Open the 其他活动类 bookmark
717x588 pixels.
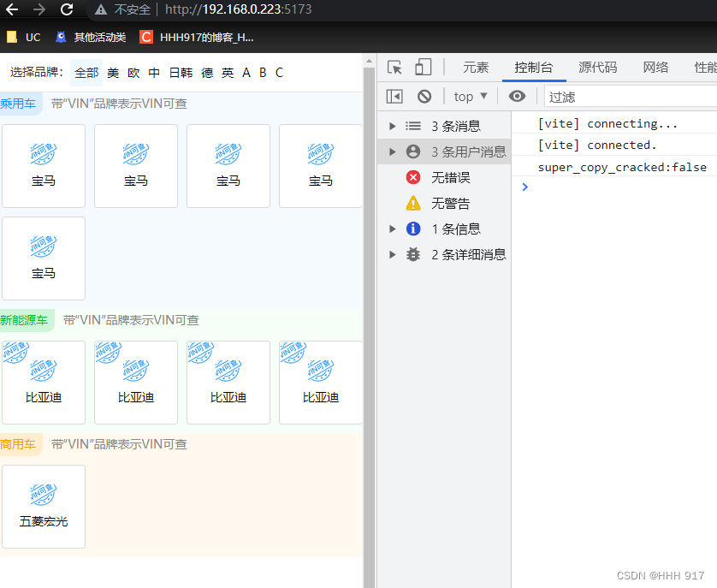91,37
